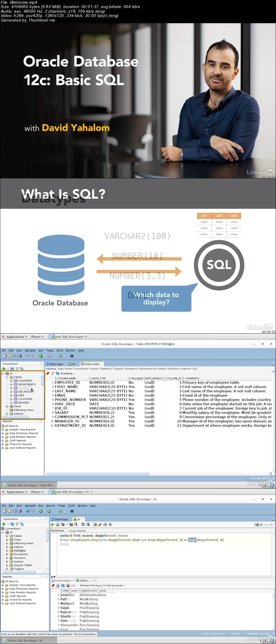This screenshot has height=644, width=276.
Task: Switch to Data tab of EMPLOYEES table
Action: pos(61,369)
